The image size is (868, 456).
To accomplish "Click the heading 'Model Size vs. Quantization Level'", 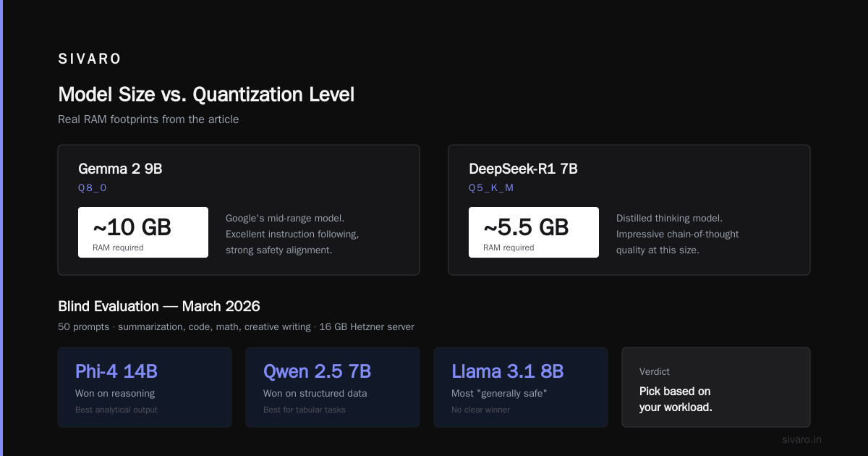I will click(x=206, y=95).
